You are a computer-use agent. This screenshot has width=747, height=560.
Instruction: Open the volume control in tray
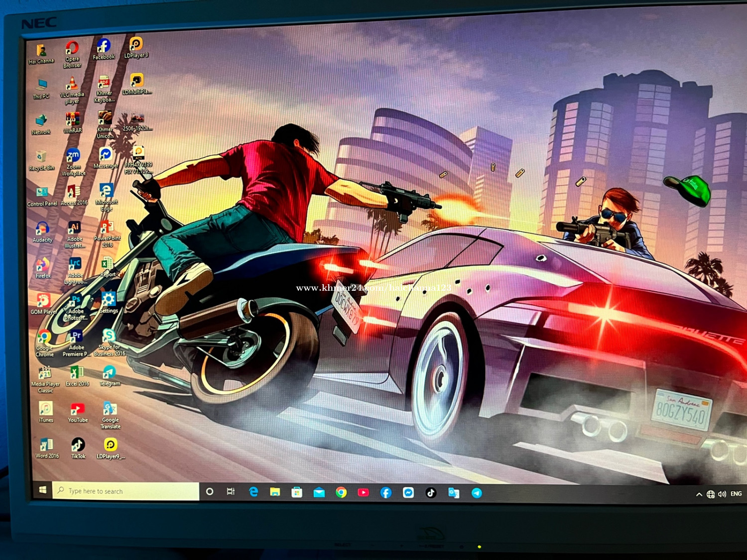click(722, 494)
